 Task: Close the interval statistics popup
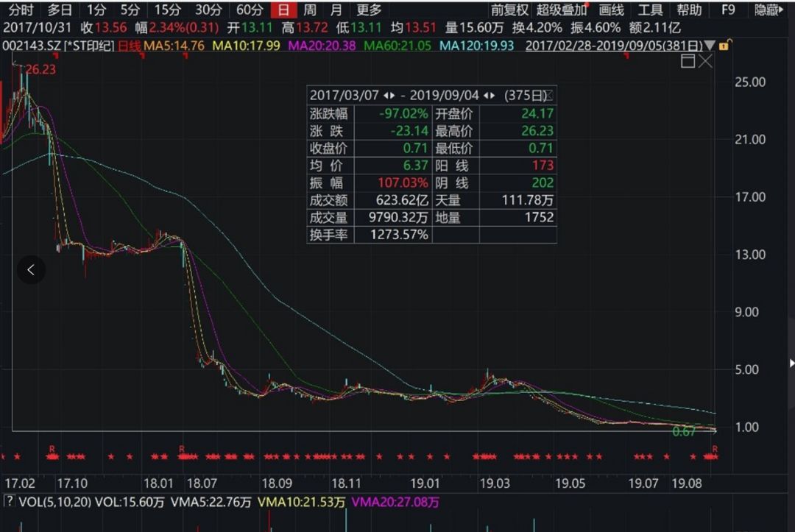(x=549, y=95)
